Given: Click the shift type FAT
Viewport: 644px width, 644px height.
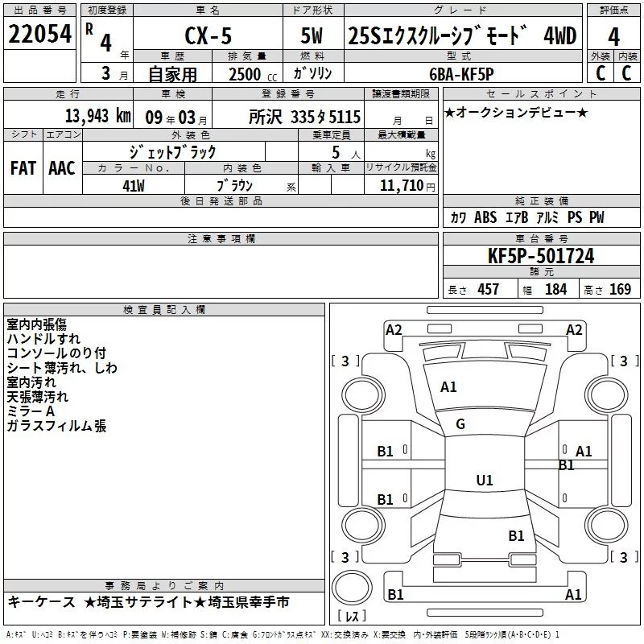Looking at the screenshot, I should 23,168.
